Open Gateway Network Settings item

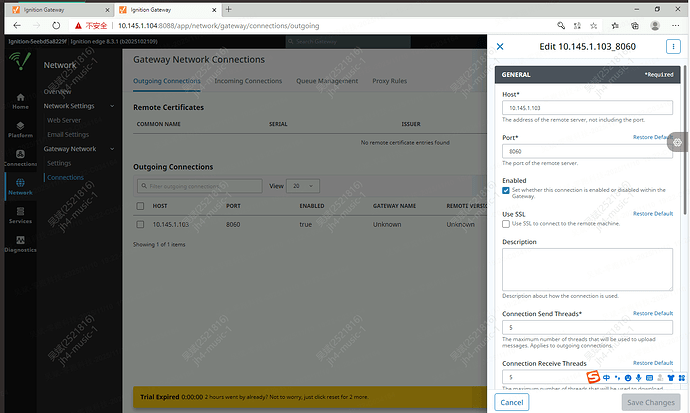(59, 163)
